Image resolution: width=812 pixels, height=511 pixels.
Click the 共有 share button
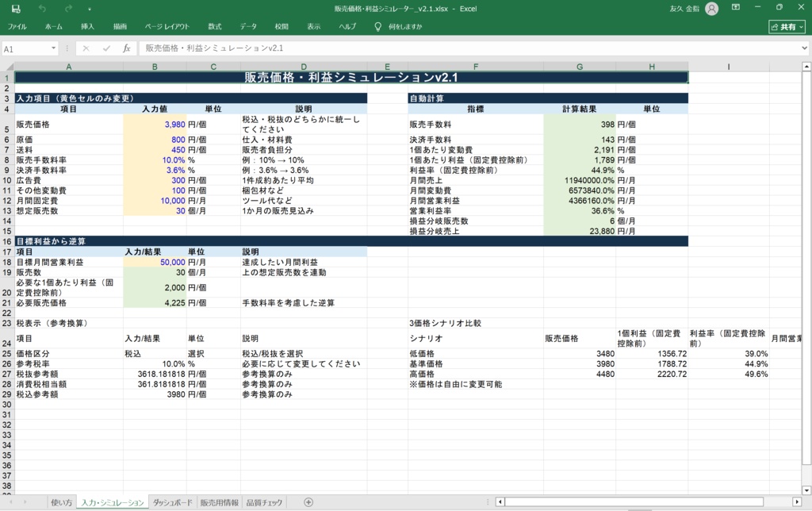[787, 27]
